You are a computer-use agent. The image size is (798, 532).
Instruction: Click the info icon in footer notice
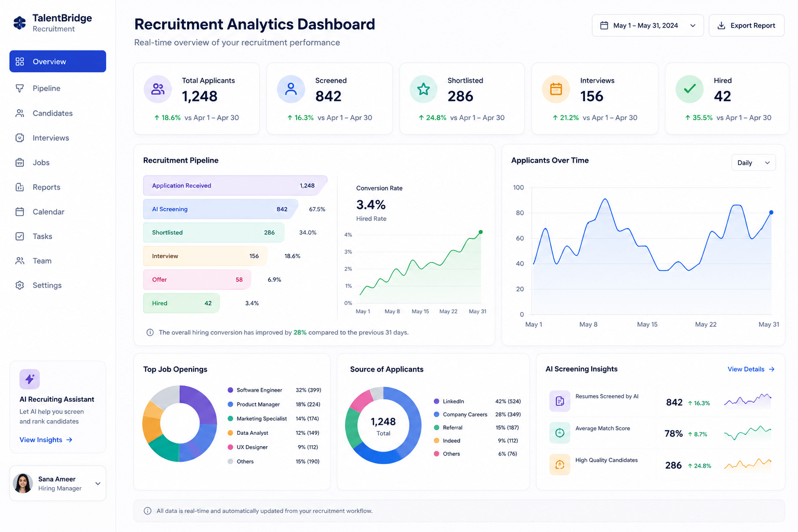pos(148,511)
